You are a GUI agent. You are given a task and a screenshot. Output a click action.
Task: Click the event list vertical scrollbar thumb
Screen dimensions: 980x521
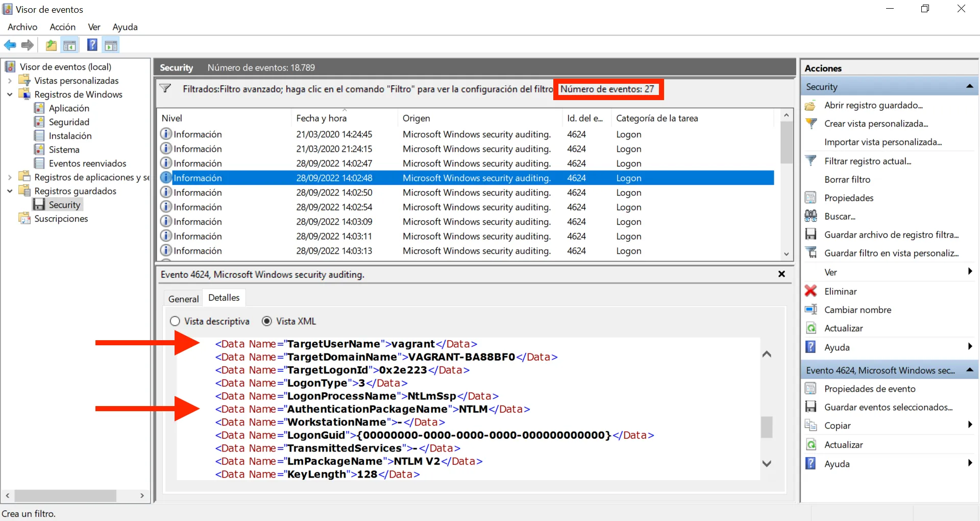(786, 143)
